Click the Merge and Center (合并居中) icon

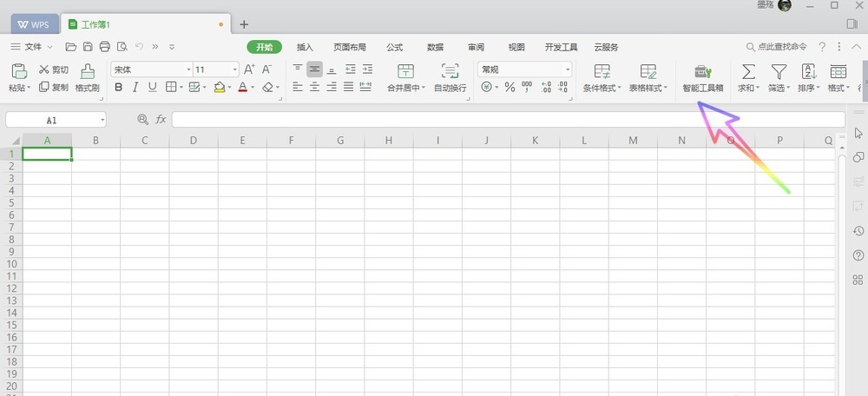tap(405, 71)
